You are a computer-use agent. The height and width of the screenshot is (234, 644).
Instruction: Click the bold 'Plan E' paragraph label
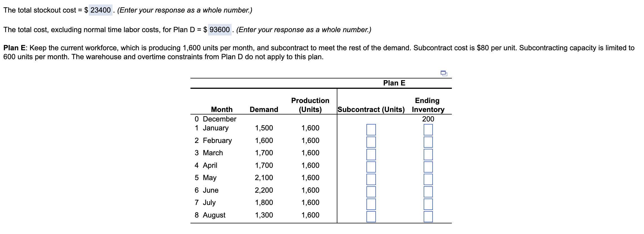(15, 48)
